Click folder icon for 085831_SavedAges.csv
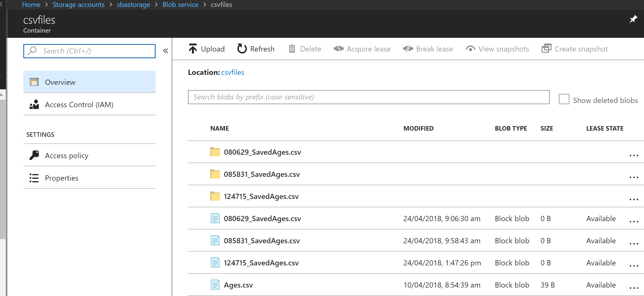644x296 pixels. (x=215, y=174)
